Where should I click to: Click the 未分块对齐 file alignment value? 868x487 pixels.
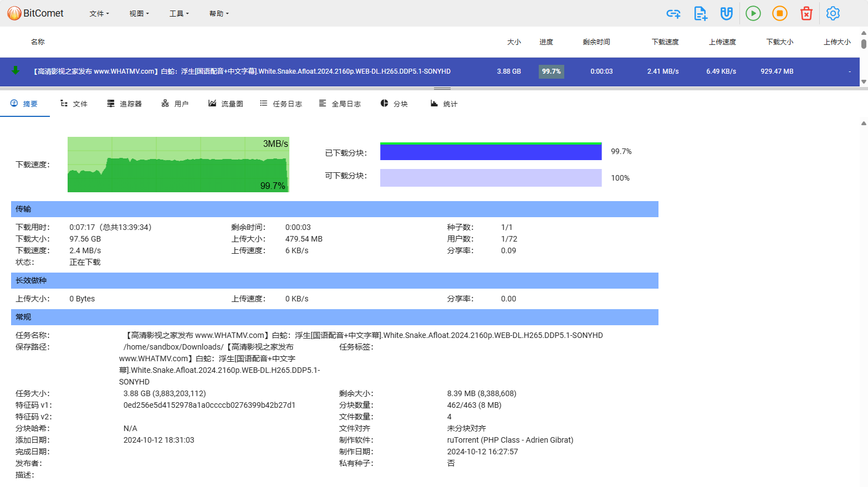coord(467,428)
